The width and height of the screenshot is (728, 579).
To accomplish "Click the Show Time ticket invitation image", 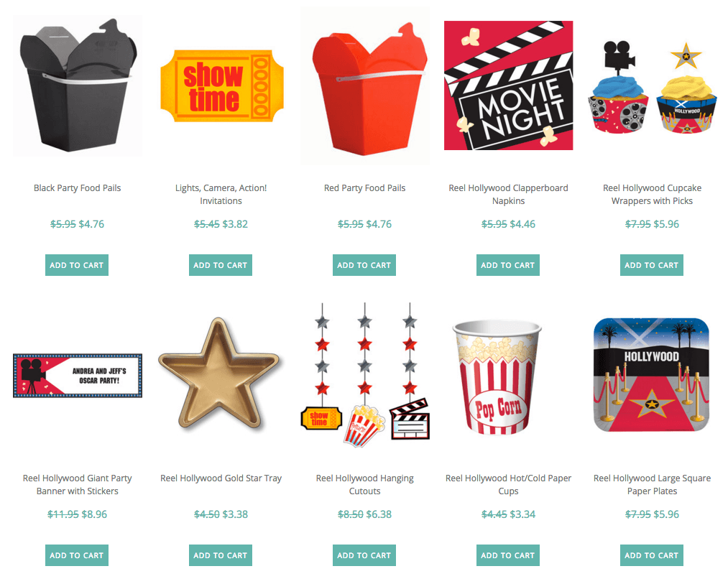I will tap(222, 85).
